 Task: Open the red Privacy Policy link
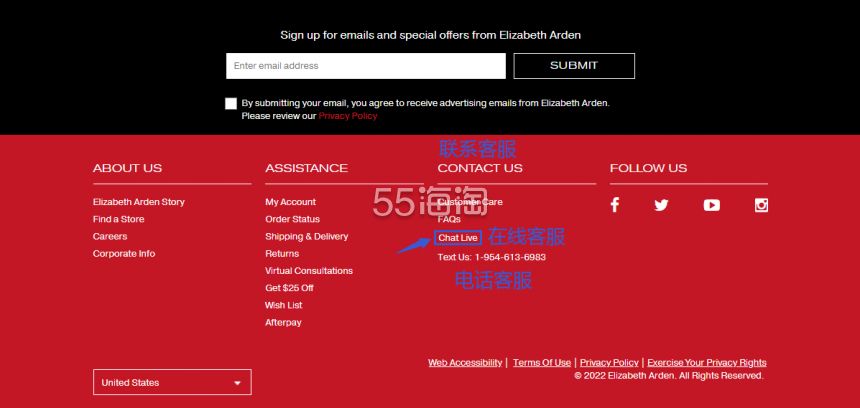tap(348, 116)
